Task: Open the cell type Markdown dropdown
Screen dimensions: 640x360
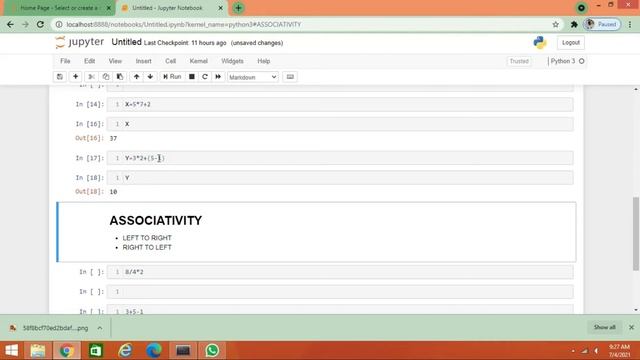Action: 253,77
